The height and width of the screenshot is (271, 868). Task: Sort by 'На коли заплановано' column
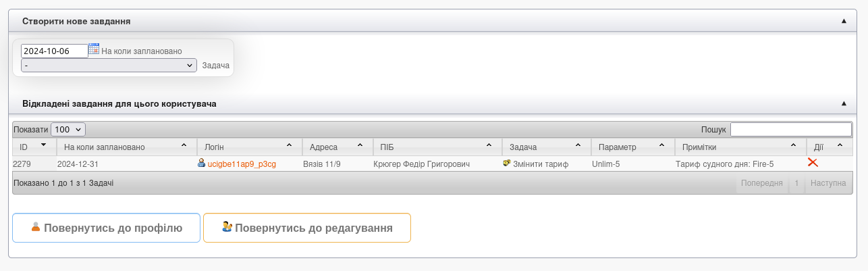tap(126, 147)
